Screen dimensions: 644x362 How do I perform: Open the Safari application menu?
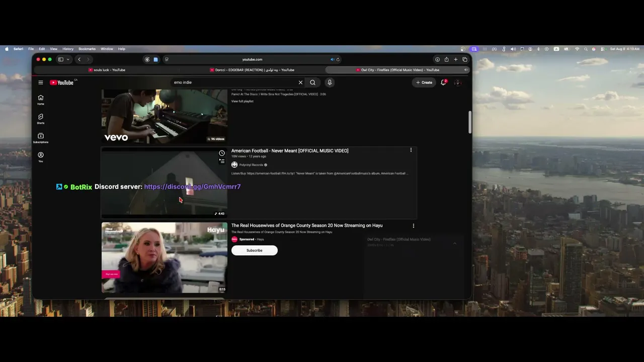(x=18, y=49)
